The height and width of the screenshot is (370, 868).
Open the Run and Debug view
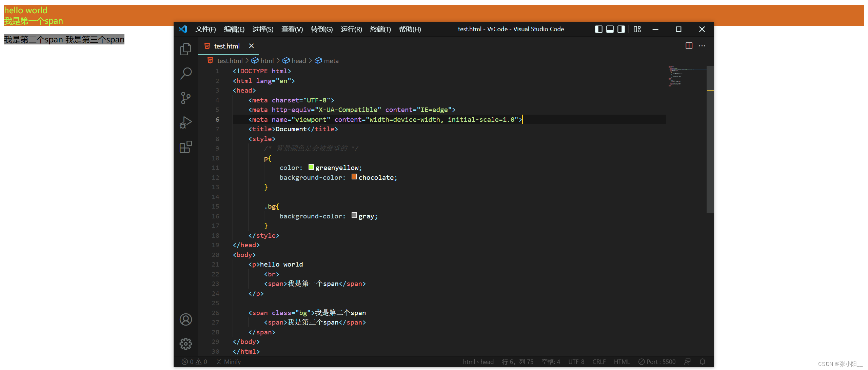click(x=185, y=122)
